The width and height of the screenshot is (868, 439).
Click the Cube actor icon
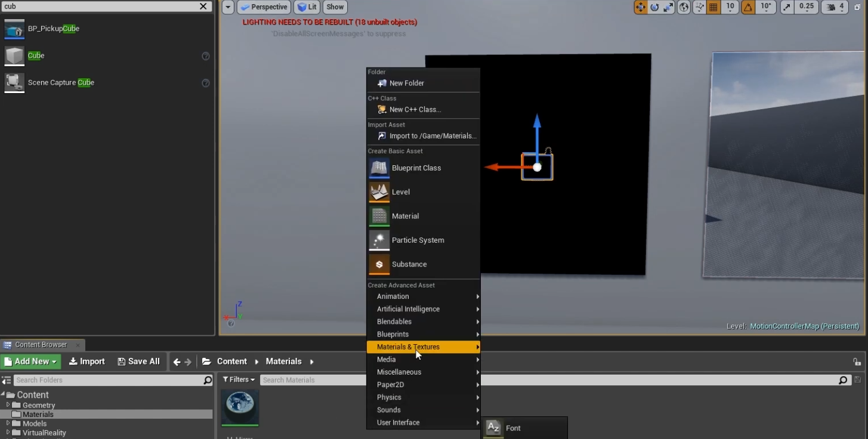pos(14,55)
